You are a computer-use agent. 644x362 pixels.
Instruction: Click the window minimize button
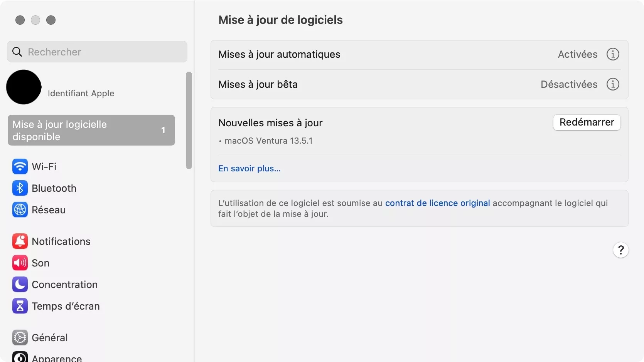coord(35,20)
